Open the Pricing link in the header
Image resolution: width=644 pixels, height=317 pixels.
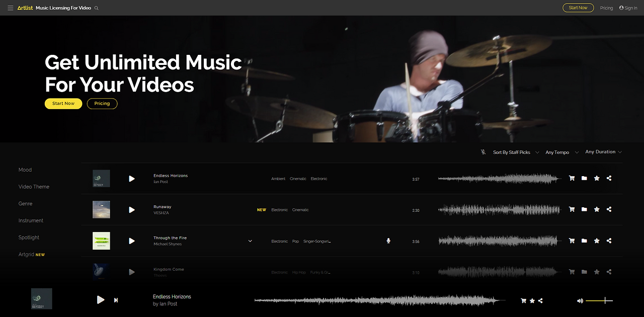tap(606, 8)
